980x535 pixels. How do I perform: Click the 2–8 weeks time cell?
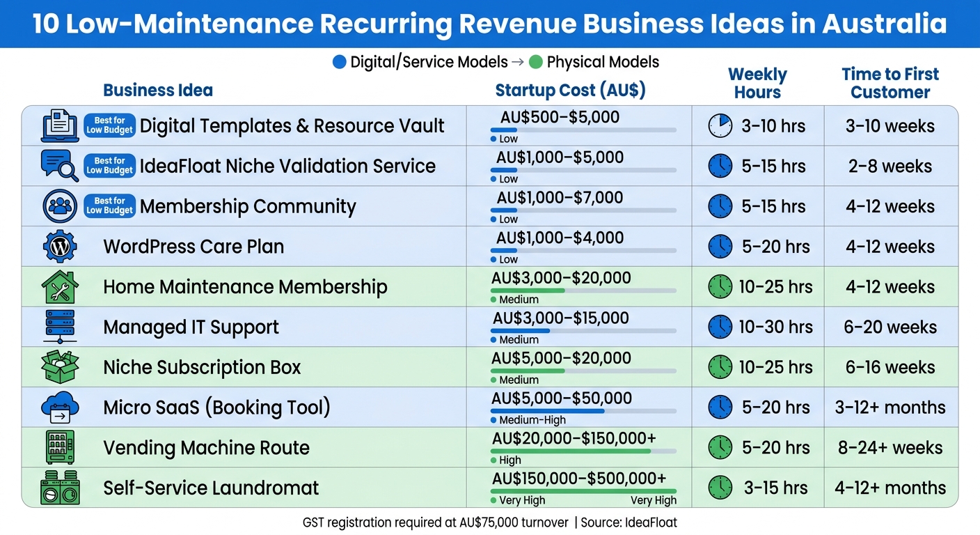[x=890, y=166]
